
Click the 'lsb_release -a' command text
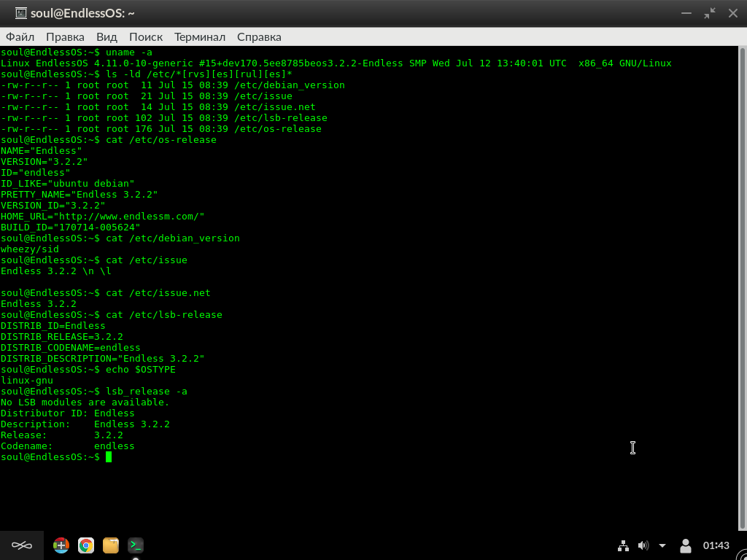click(x=147, y=392)
